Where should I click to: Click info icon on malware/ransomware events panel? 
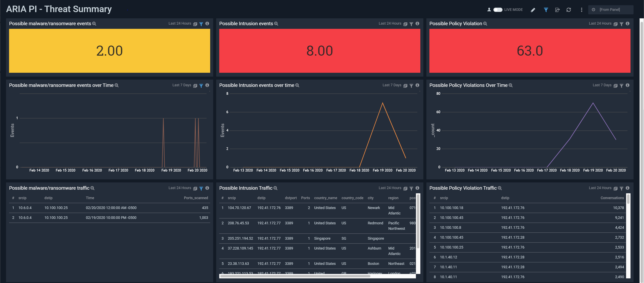pos(207,24)
